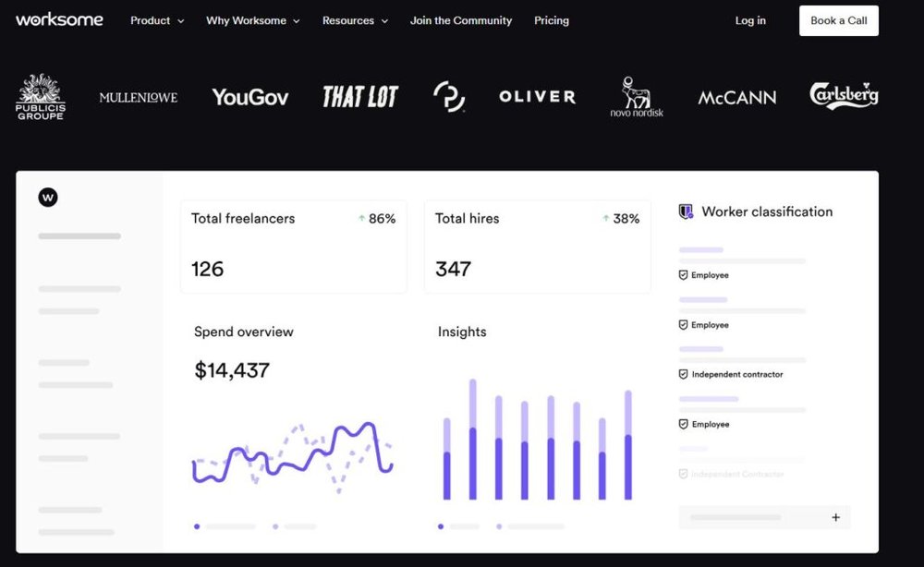This screenshot has height=567, width=924.
Task: Toggle the Independent contractor shield checkbox
Action: tap(684, 375)
